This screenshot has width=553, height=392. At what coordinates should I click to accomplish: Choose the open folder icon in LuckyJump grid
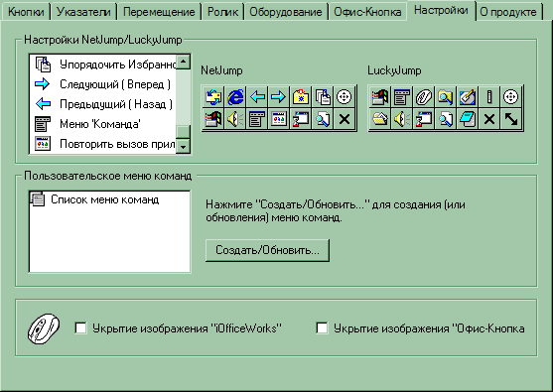[380, 119]
